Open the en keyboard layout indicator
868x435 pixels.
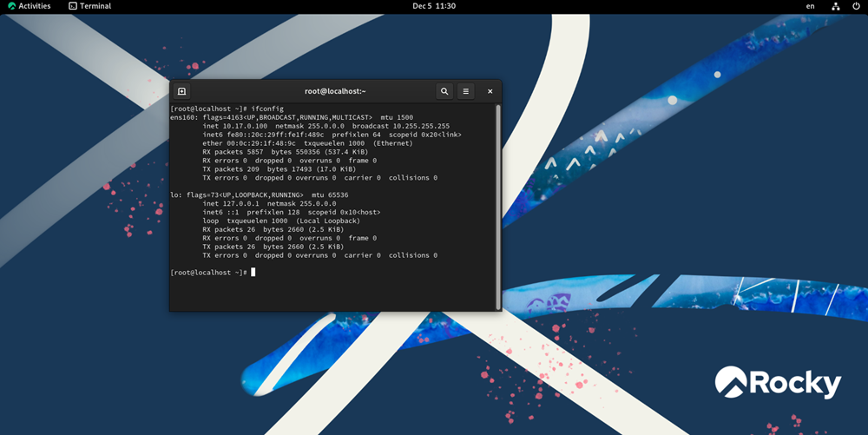pos(811,6)
